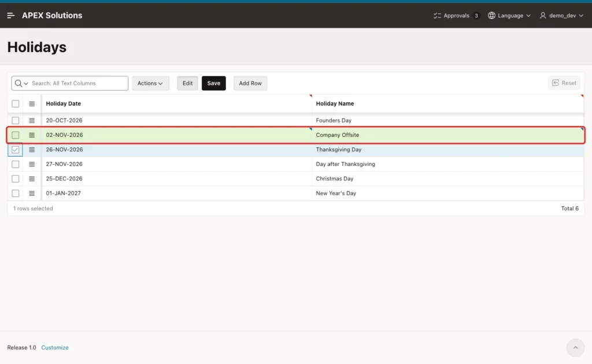Screen dimensions: 592x364
Task: Select the Day after Thanksgiving checkbox
Action: (x=16, y=165)
